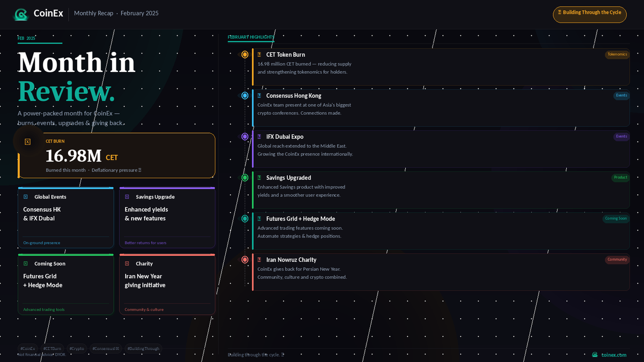Click the icon beside Consensus Hong Kong title
This screenshot has height=362, width=644.
tap(259, 95)
